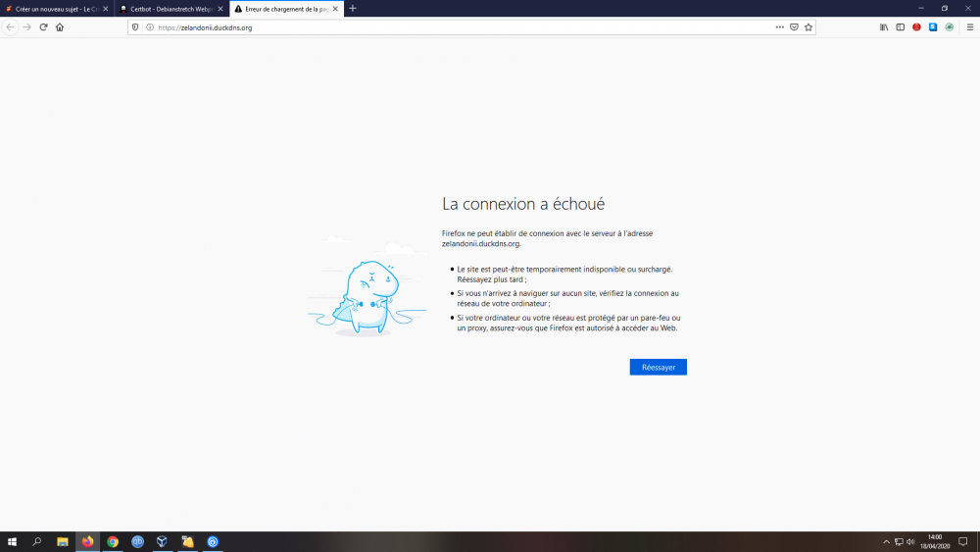The image size is (980, 552).
Task: Open the tracking protection shield
Action: coord(136,27)
